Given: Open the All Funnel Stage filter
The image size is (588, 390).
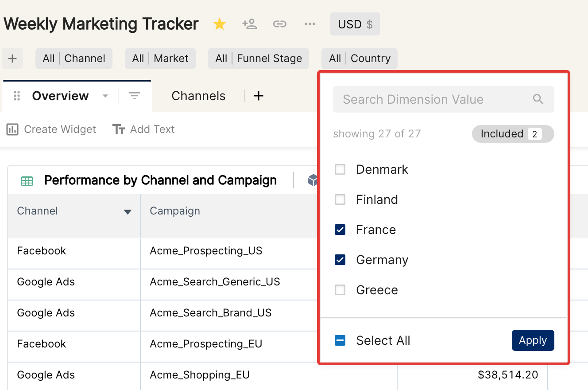Looking at the screenshot, I should pyautogui.click(x=259, y=58).
